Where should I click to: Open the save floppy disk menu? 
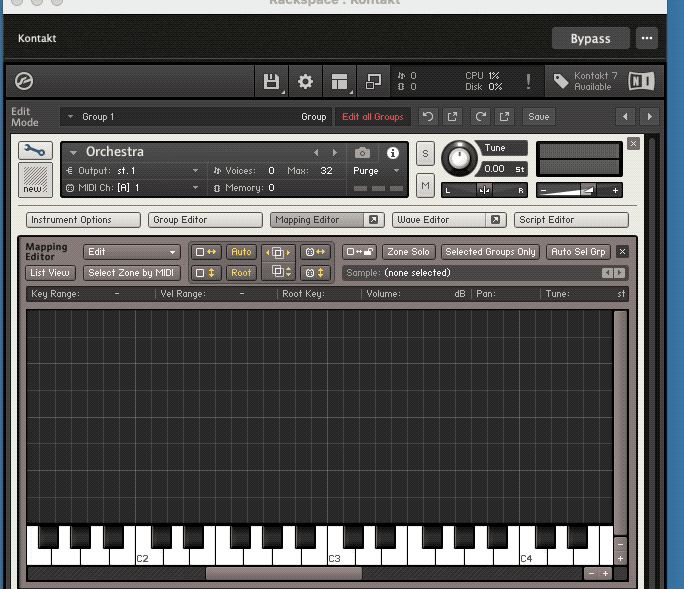pyautogui.click(x=271, y=82)
